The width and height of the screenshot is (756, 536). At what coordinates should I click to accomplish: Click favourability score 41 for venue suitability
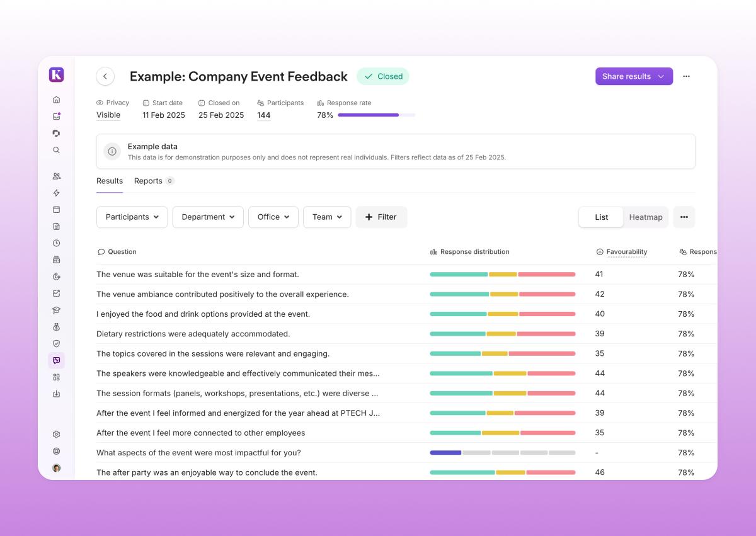599,275
